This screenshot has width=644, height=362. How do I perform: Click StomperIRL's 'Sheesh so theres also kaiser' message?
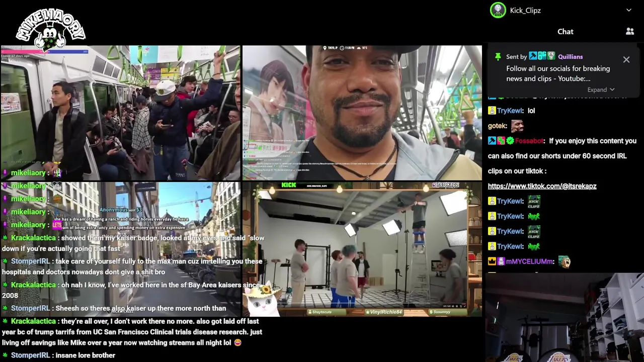(114, 308)
